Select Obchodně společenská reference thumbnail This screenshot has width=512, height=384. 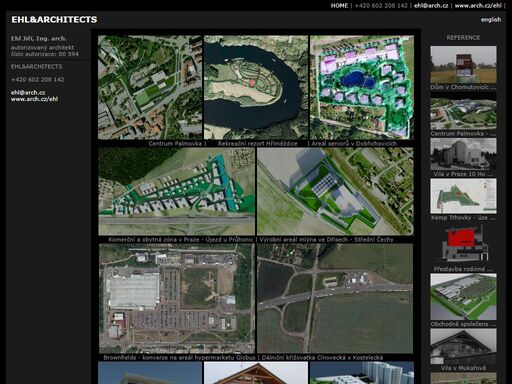[463, 297]
